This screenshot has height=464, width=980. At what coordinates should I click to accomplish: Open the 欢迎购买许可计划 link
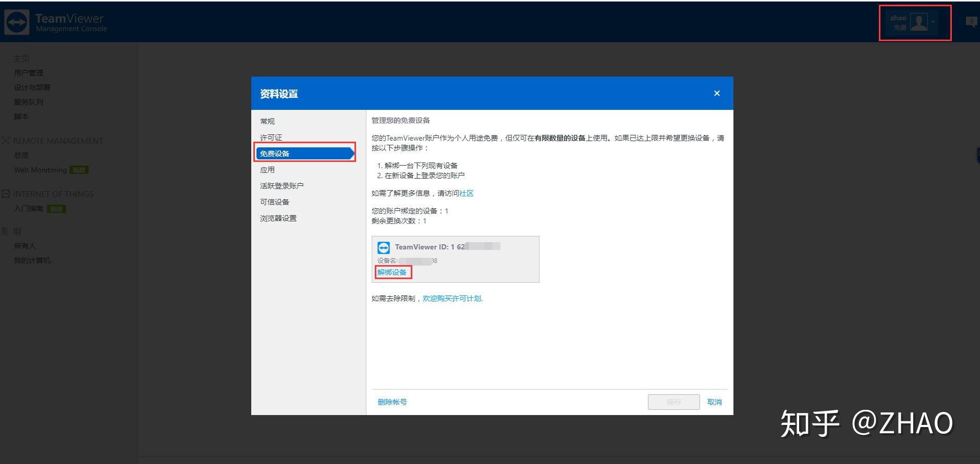452,298
